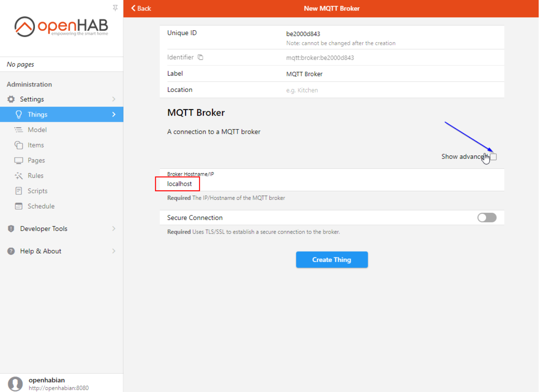Open Items via its sidebar icon
Viewport: 540px width, 392px height.
pyautogui.click(x=18, y=145)
